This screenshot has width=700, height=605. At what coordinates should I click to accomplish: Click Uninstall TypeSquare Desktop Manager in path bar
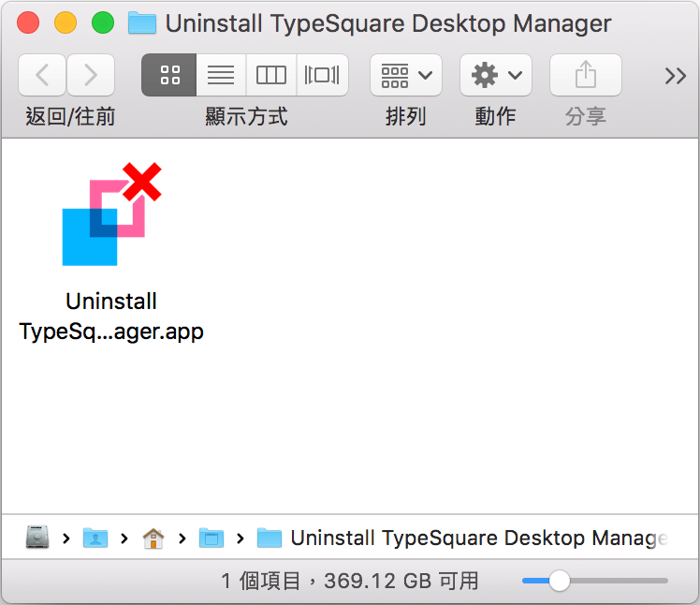462,538
